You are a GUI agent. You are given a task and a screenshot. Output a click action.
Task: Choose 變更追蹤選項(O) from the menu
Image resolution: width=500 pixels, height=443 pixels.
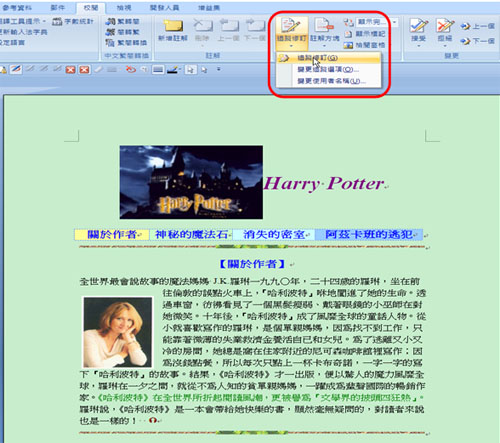click(329, 69)
